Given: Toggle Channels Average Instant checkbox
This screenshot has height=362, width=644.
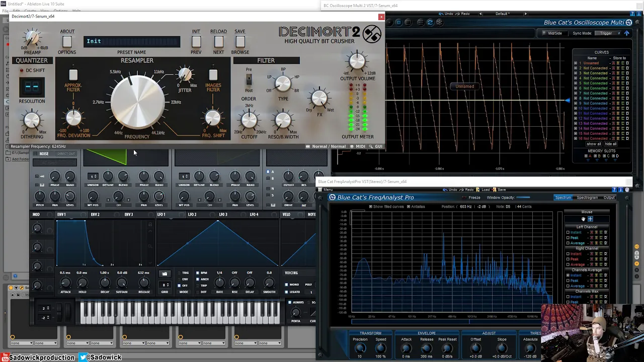Looking at the screenshot, I should (568, 275).
